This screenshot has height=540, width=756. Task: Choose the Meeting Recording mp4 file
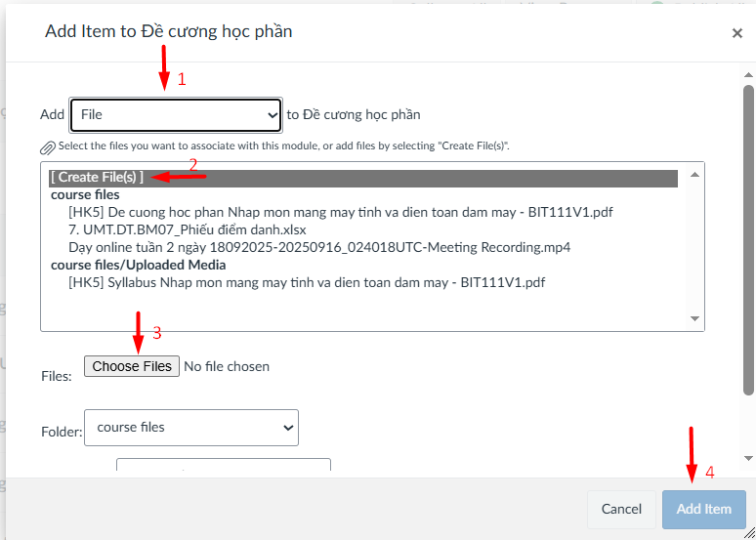(x=319, y=247)
